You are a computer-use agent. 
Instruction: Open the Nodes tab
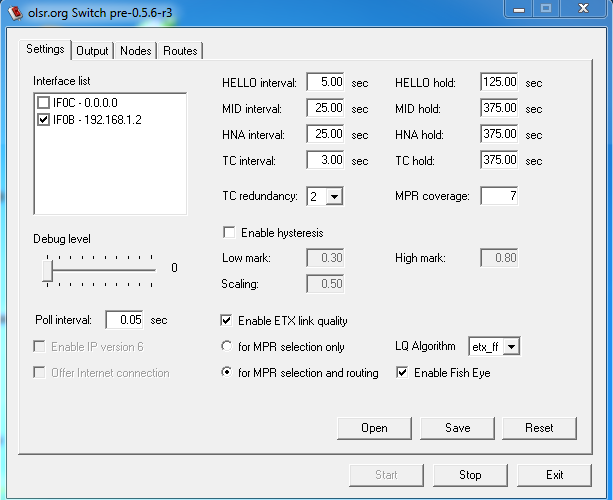tap(137, 51)
